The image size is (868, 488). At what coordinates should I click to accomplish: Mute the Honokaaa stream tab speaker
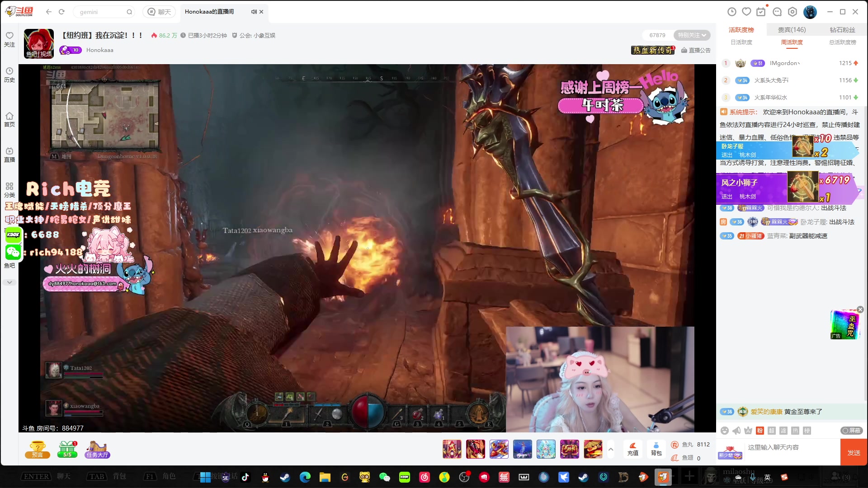254,12
